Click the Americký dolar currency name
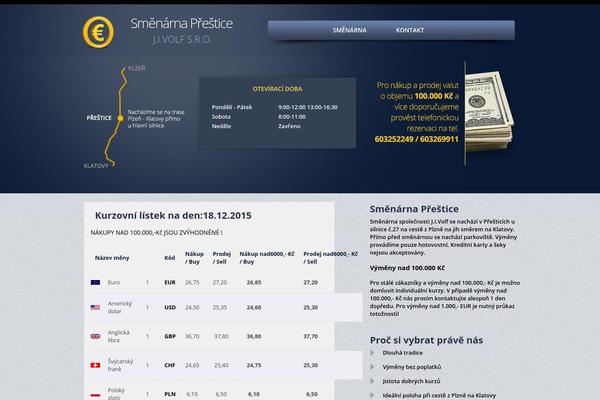600x400 pixels. tap(120, 307)
